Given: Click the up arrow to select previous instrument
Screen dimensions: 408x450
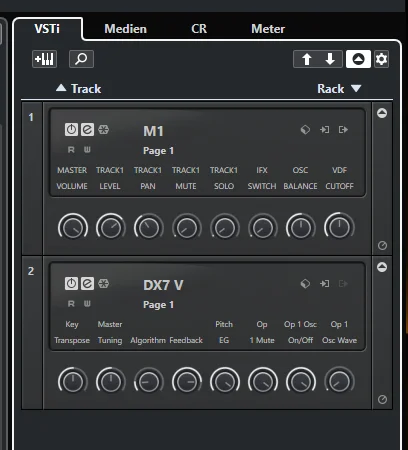Looking at the screenshot, I should pyautogui.click(x=306, y=59).
